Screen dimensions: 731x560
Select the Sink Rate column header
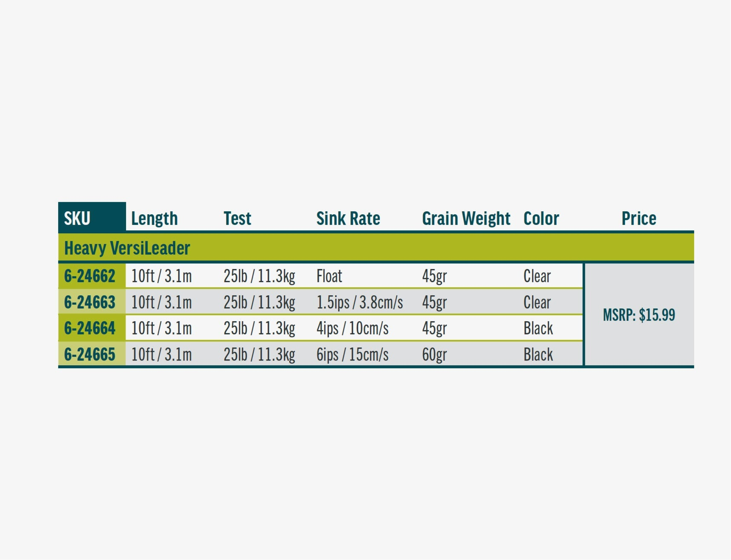[348, 218]
